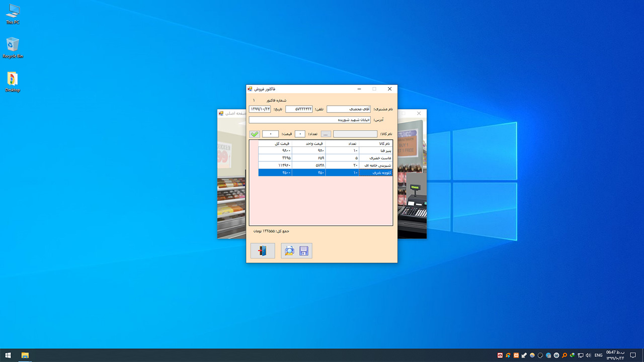Click the total price cell '۴۵۰۰'

click(275, 172)
